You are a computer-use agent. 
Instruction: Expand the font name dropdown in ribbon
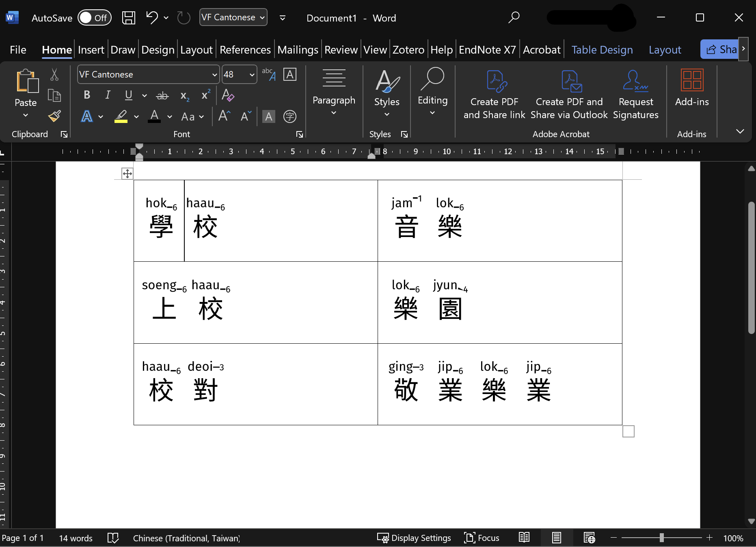pyautogui.click(x=214, y=75)
